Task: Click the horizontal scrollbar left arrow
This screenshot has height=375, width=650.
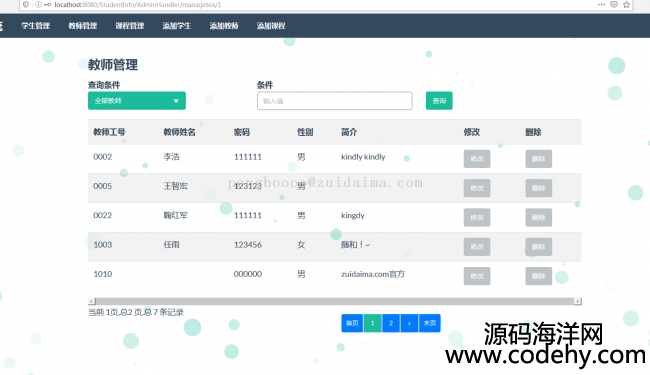Action: coord(92,301)
